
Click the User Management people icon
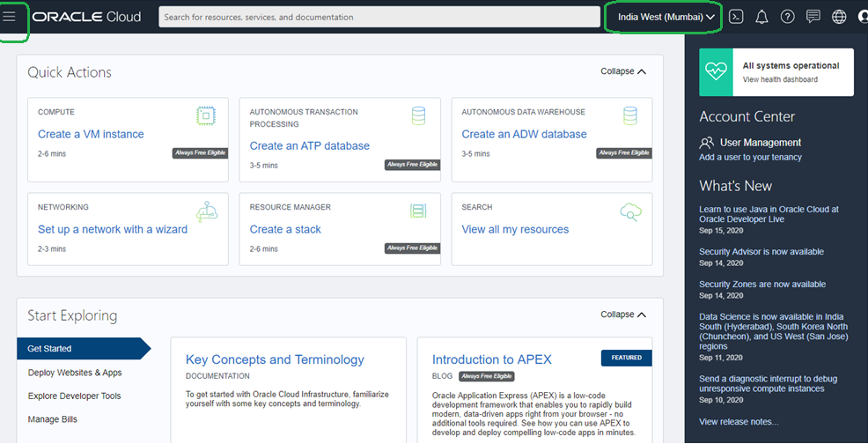[706, 143]
